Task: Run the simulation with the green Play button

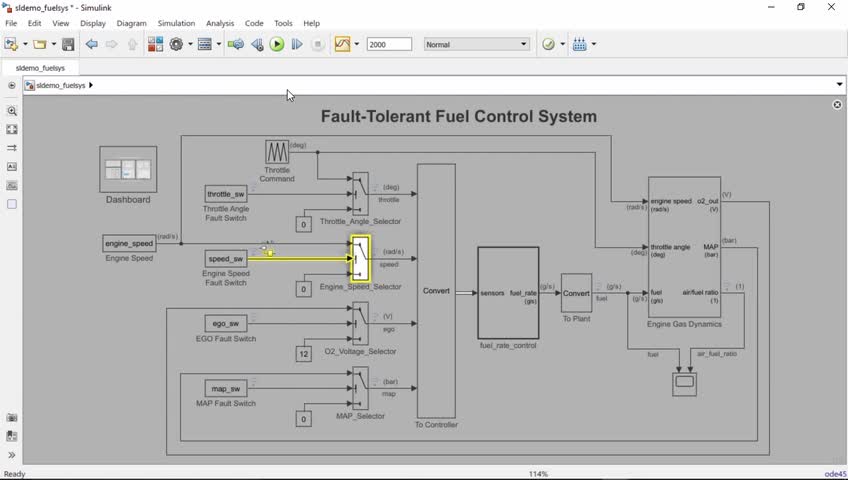Action: coord(277,44)
